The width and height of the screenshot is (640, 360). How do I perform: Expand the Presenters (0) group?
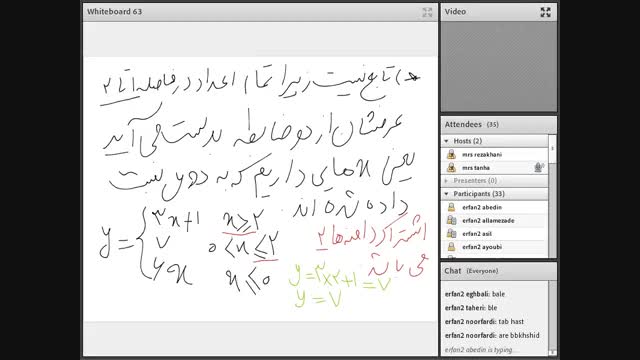click(447, 180)
